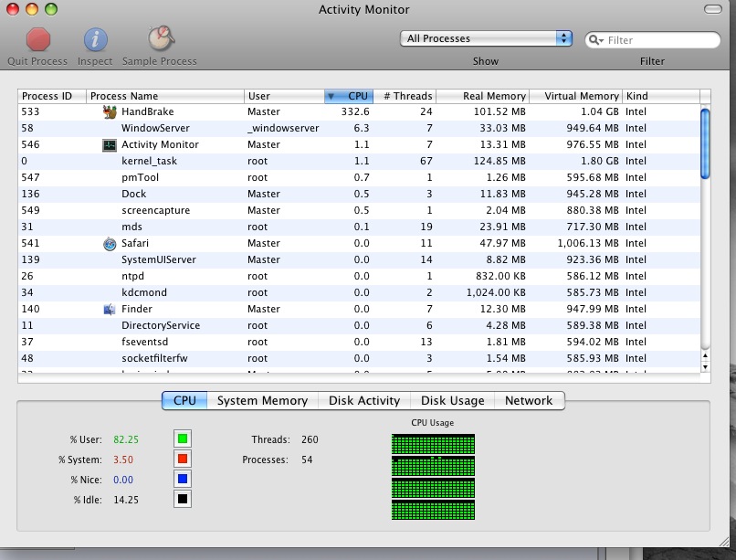Select the fseventsd process row

click(x=359, y=342)
